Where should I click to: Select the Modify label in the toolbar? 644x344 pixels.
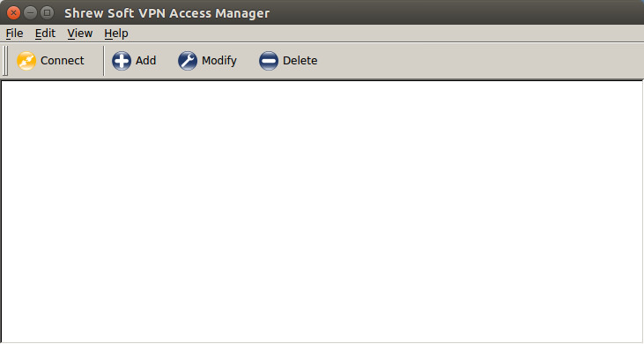(x=219, y=61)
